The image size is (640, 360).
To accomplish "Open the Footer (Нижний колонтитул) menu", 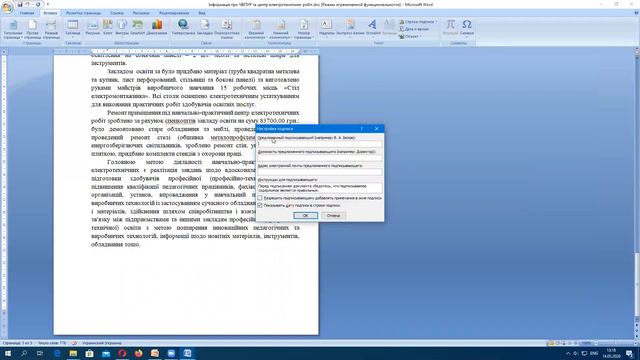I will [280, 29].
